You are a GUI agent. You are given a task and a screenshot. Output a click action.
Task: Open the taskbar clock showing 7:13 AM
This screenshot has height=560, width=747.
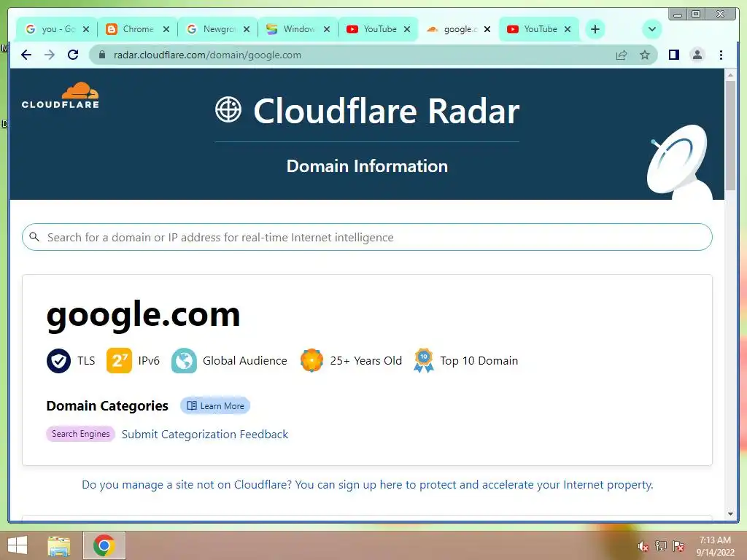(x=715, y=546)
